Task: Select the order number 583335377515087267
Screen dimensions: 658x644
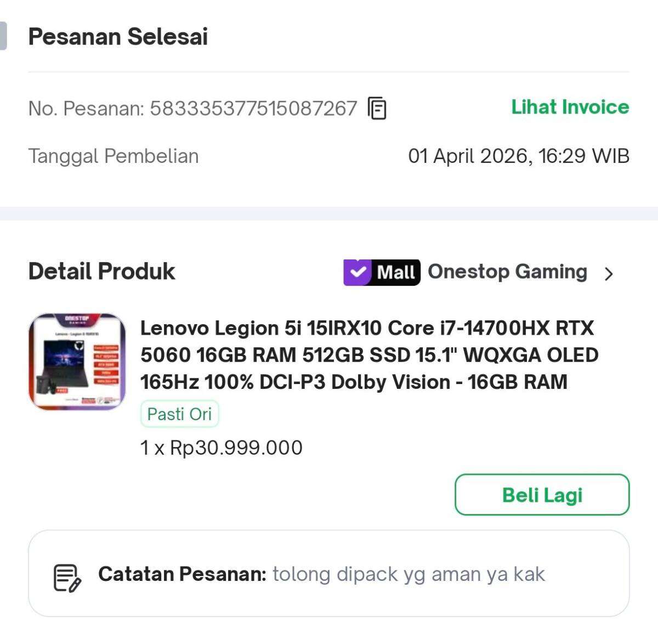Action: (253, 109)
